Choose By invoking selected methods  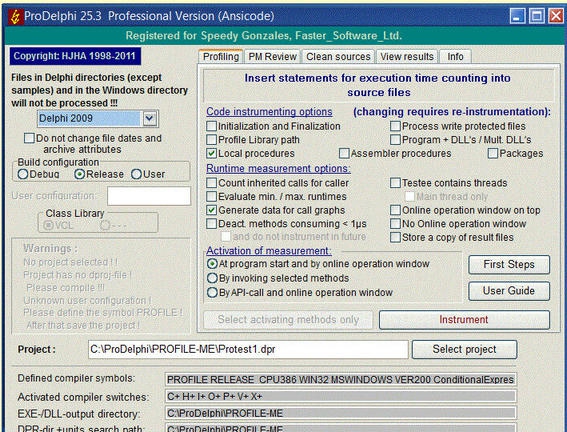(x=212, y=278)
